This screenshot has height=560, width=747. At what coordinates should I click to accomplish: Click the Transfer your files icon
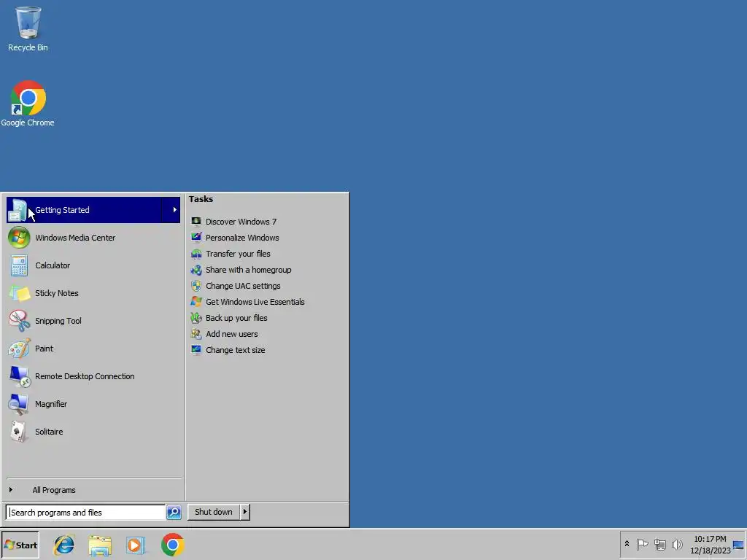pos(196,253)
